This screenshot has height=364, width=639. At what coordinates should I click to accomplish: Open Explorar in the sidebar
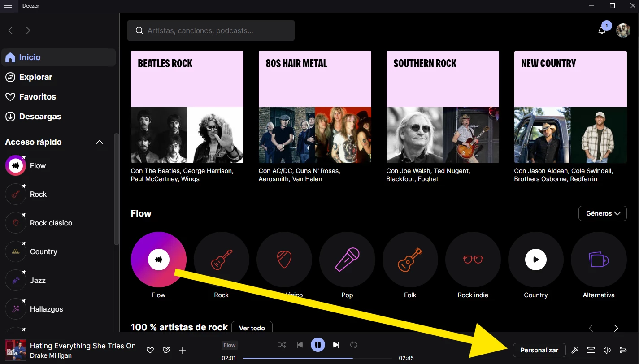pyautogui.click(x=58, y=77)
